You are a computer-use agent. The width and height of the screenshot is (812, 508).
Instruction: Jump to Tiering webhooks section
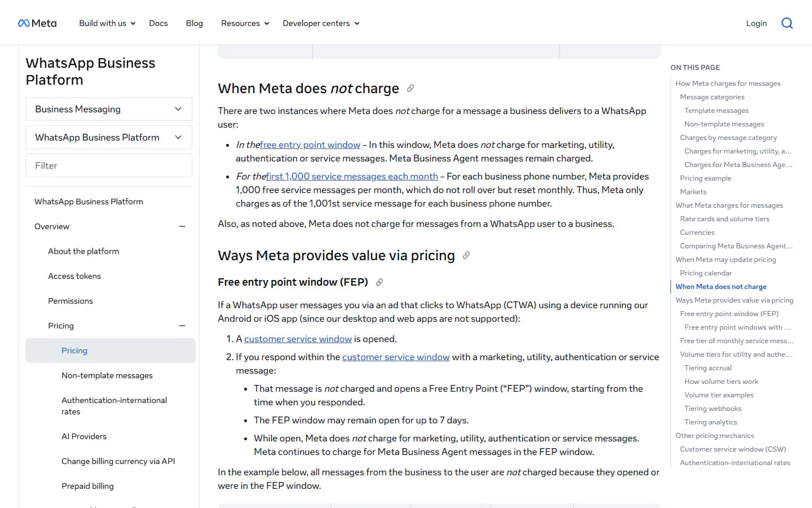tap(713, 409)
